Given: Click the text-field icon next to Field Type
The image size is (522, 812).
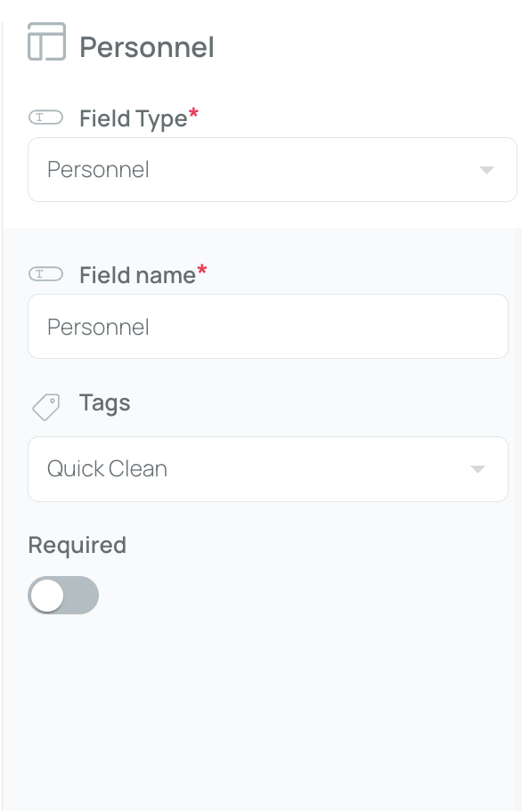Looking at the screenshot, I should coord(45,118).
